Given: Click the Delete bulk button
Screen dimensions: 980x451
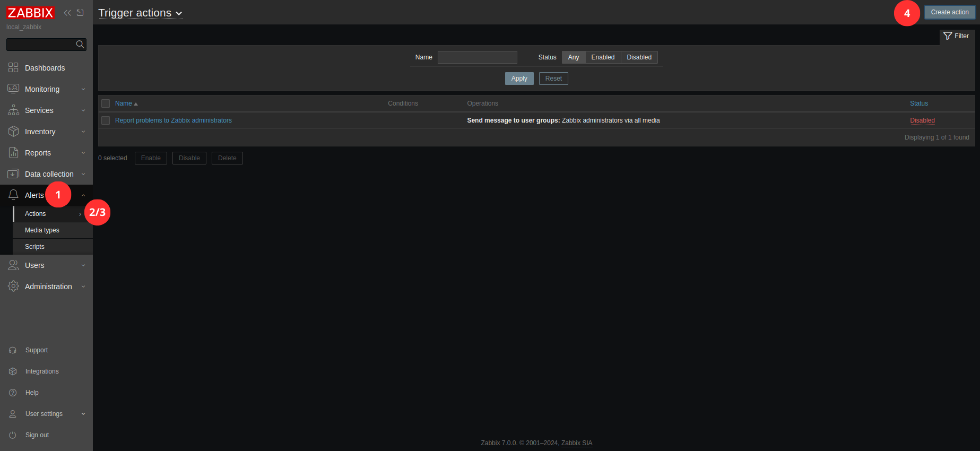Looking at the screenshot, I should pyautogui.click(x=227, y=158).
